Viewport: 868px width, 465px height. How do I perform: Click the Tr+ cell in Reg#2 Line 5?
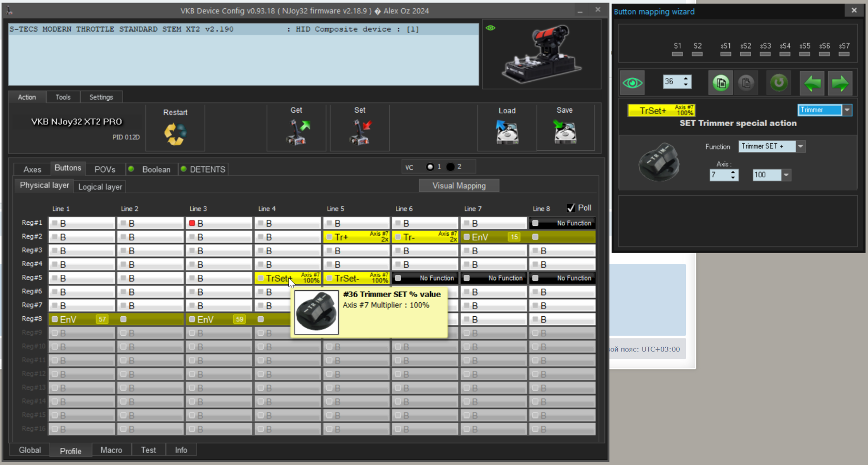357,237
